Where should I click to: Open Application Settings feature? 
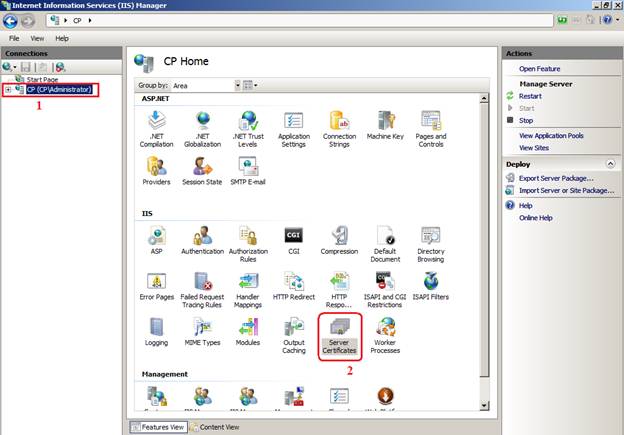pos(294,129)
